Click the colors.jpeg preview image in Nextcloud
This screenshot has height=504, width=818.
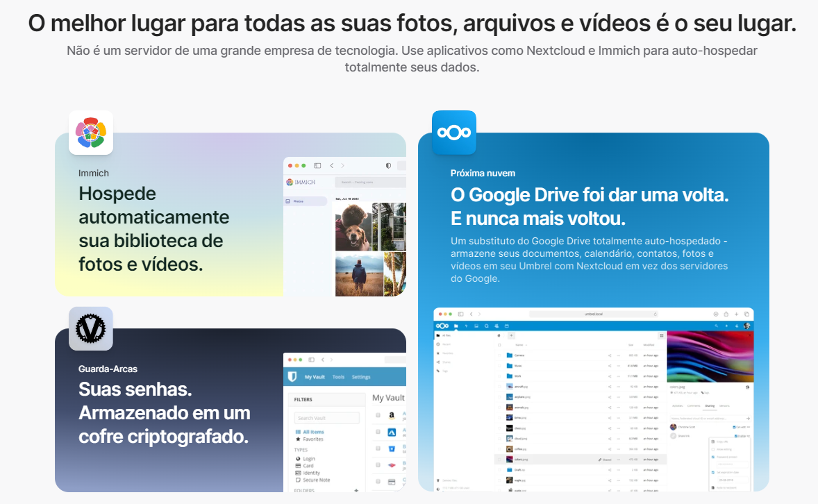pos(710,356)
